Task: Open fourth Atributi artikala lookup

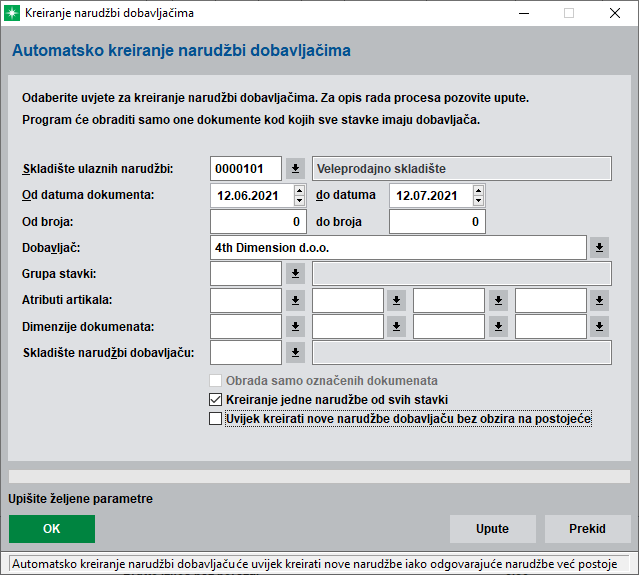Action: (599, 300)
